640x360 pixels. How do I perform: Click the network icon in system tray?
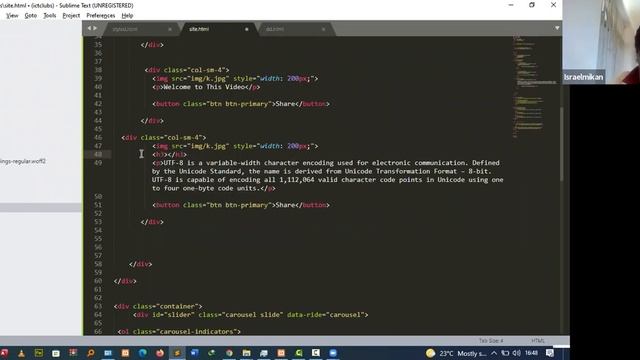point(505,353)
